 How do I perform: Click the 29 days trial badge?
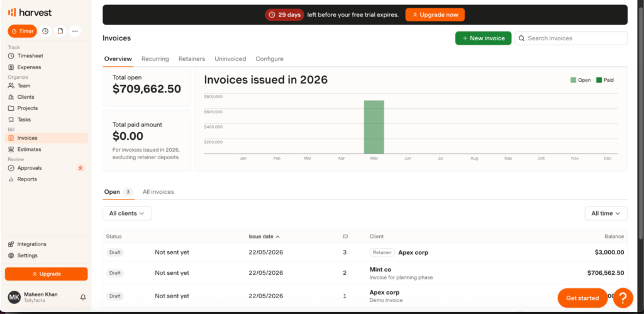point(285,15)
